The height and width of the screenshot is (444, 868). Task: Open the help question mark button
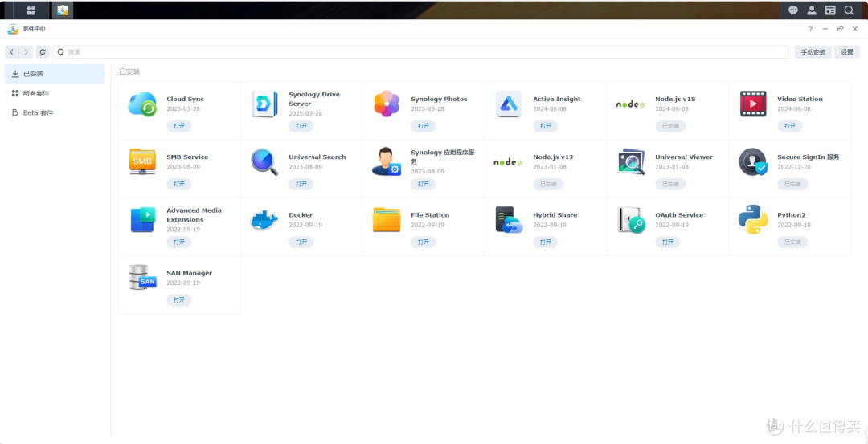coord(810,29)
